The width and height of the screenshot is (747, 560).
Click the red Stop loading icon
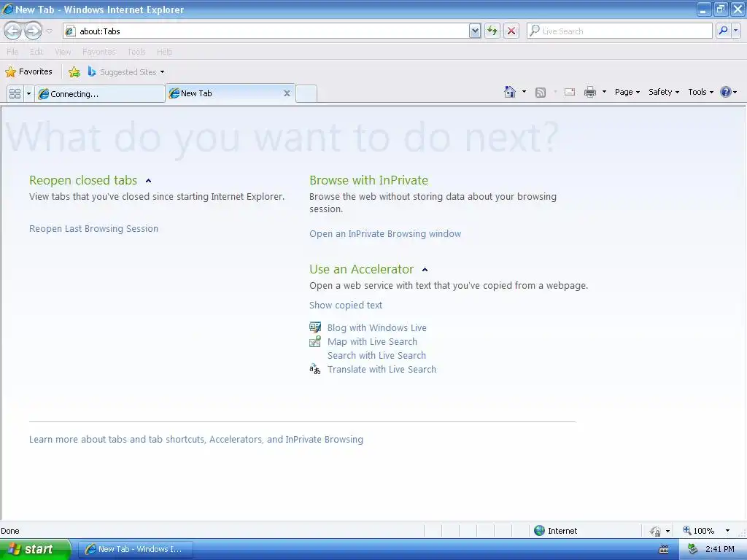pos(511,31)
